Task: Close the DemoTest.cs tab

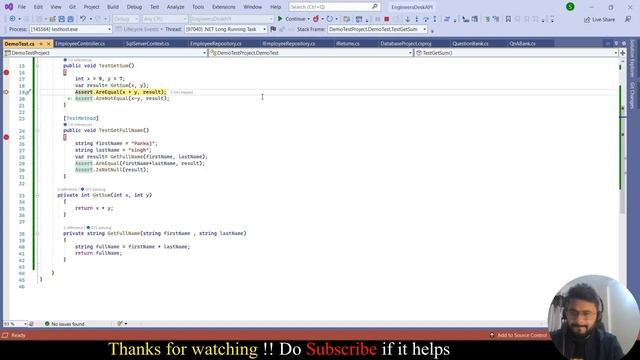Action: point(49,44)
